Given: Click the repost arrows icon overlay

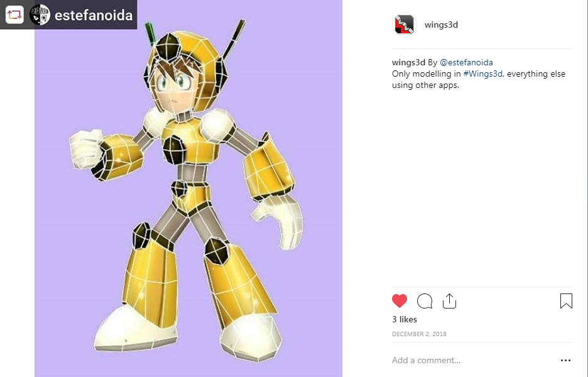Looking at the screenshot, I should (x=14, y=15).
